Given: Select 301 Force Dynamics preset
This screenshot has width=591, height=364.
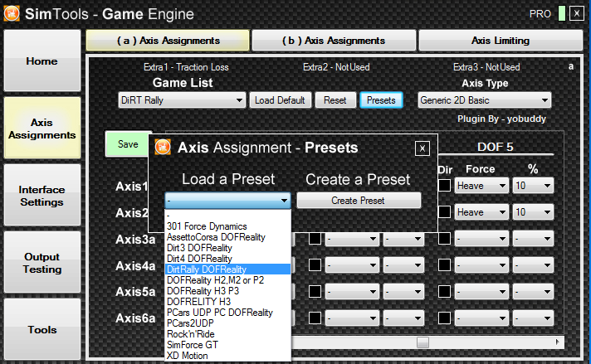Looking at the screenshot, I should [227, 226].
